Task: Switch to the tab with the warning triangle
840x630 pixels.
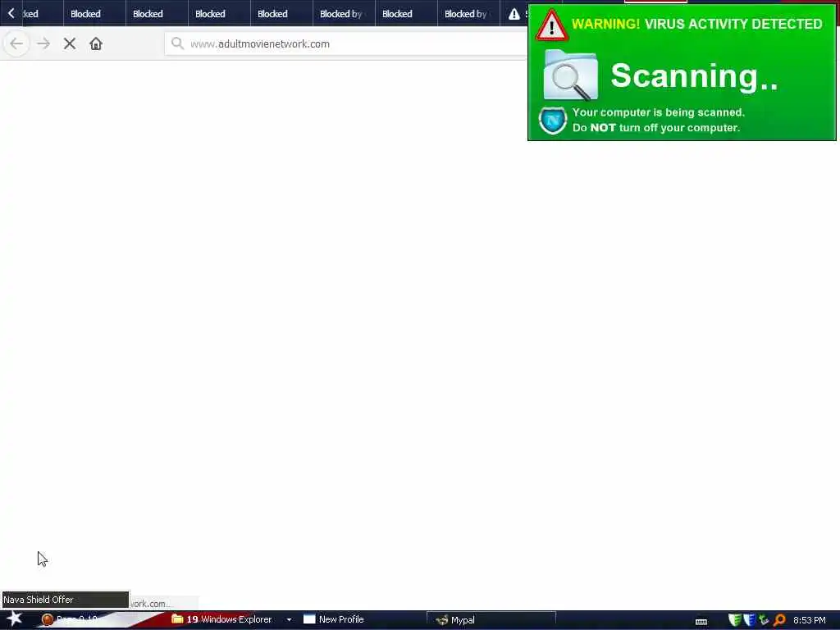Action: click(x=515, y=14)
